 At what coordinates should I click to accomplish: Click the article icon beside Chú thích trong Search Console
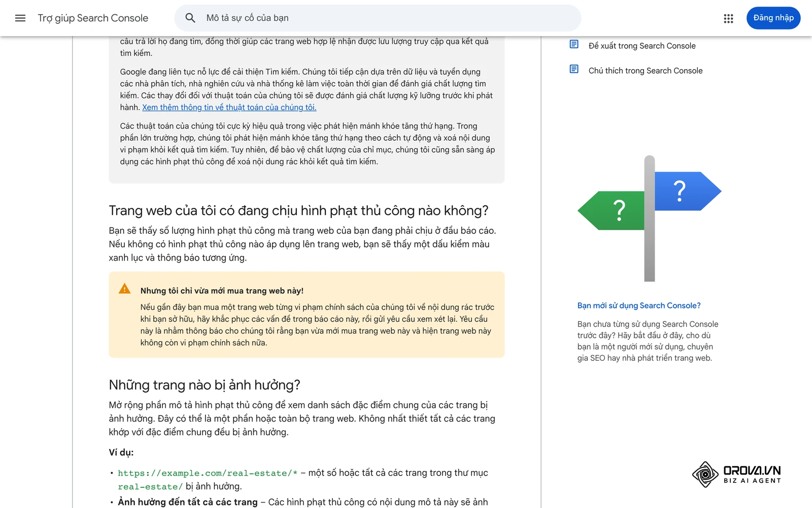click(x=574, y=70)
